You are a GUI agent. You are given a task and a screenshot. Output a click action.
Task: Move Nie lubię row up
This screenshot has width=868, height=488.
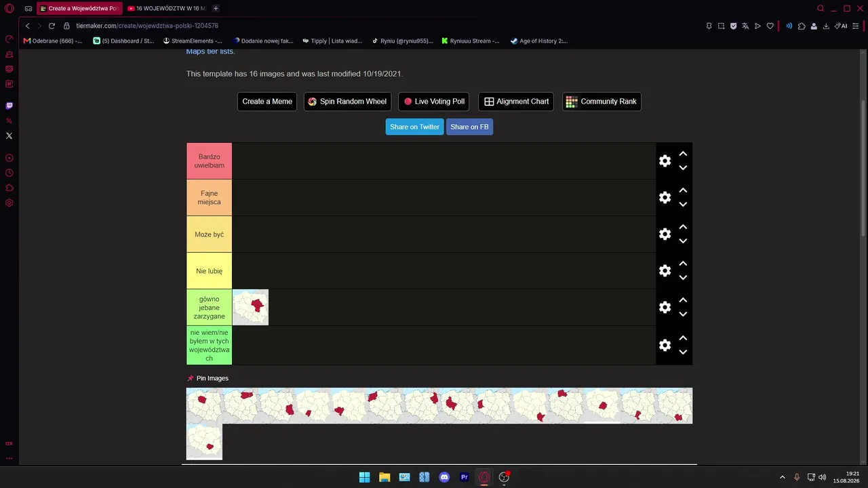pos(683,264)
